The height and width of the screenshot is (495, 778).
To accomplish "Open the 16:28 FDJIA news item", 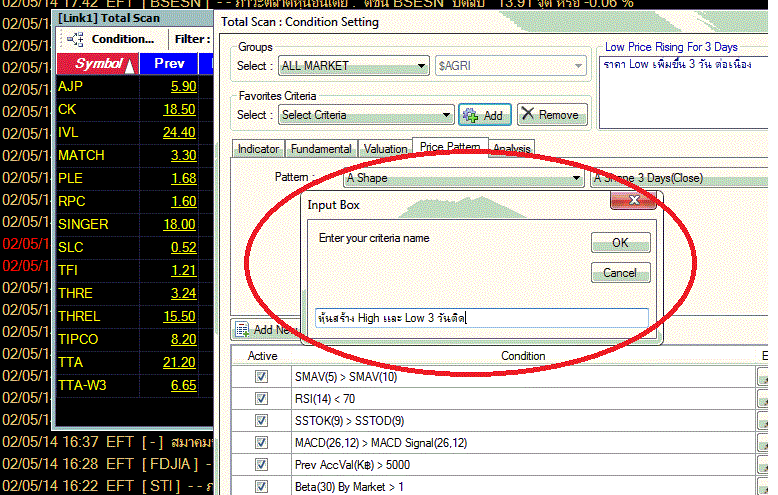I will point(107,464).
